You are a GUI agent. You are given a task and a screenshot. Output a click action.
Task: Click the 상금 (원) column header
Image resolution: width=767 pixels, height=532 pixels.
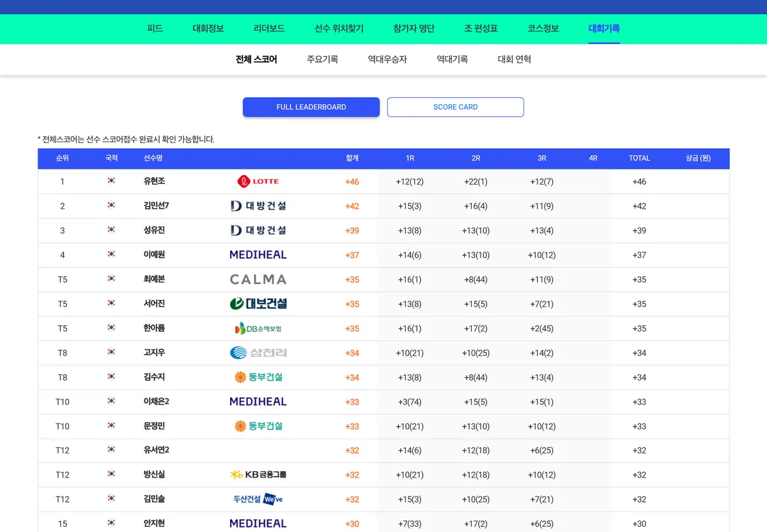(698, 158)
